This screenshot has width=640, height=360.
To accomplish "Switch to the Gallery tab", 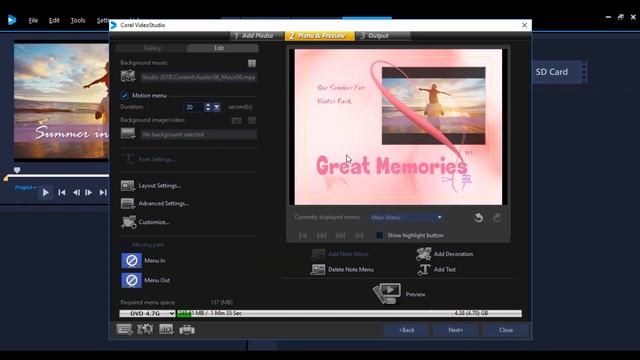I will click(x=152, y=48).
